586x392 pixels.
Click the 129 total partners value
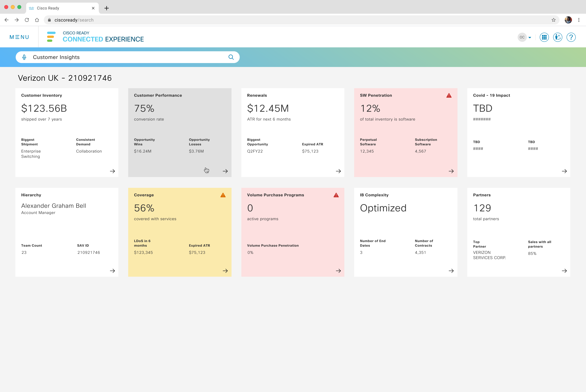pyautogui.click(x=482, y=208)
